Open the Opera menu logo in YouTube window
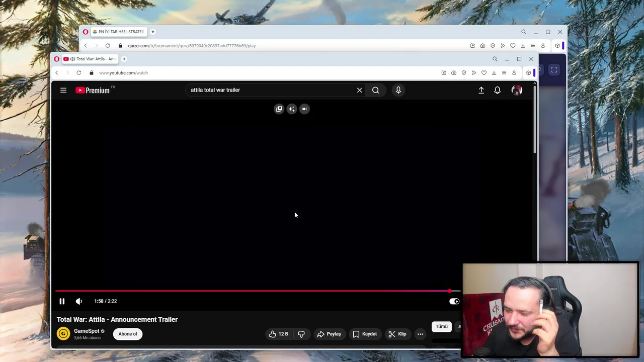644x362 pixels. (x=56, y=59)
